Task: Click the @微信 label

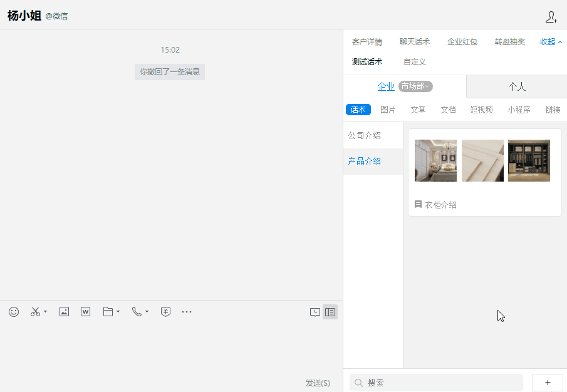Action: [56, 16]
